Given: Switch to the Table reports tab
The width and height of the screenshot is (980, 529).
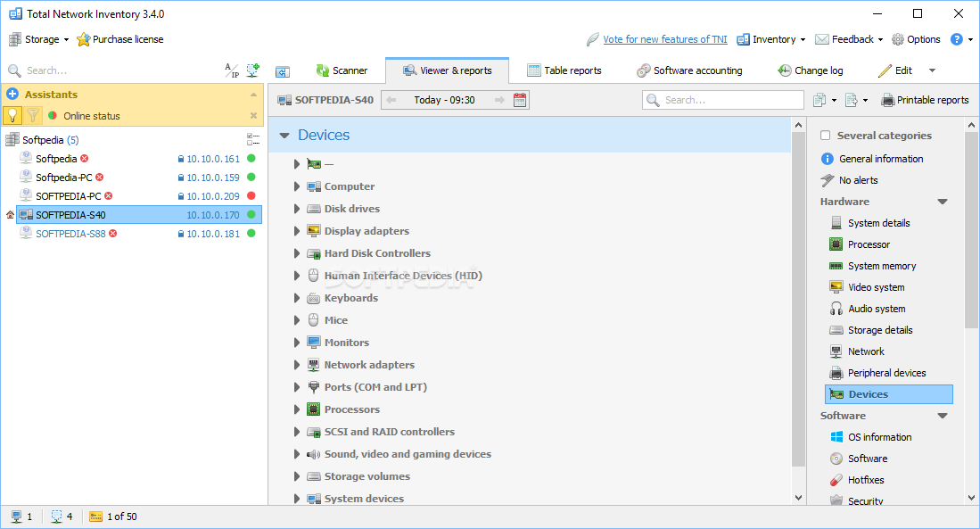Looking at the screenshot, I should (564, 70).
